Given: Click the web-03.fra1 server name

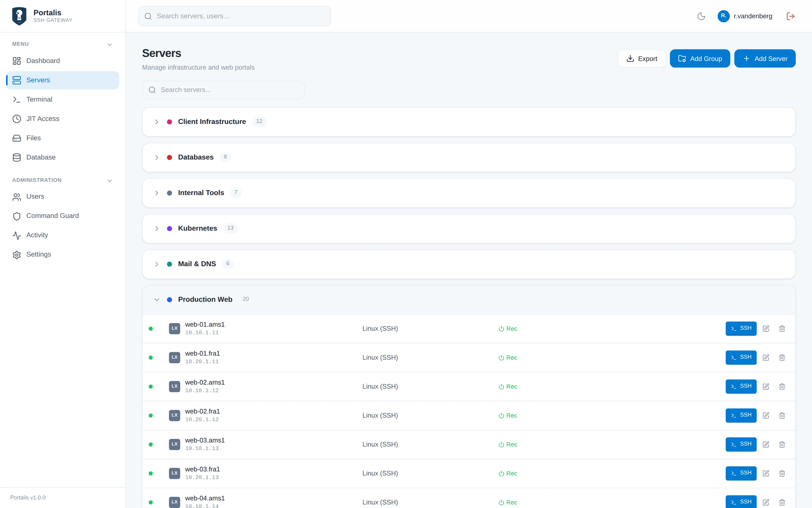Looking at the screenshot, I should pos(202,469).
